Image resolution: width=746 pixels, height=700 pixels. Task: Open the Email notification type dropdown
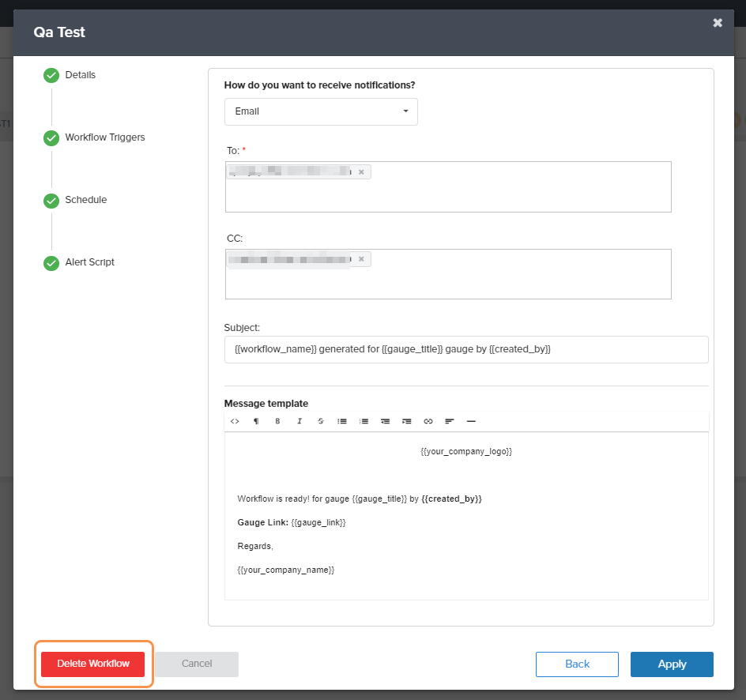pyautogui.click(x=321, y=111)
